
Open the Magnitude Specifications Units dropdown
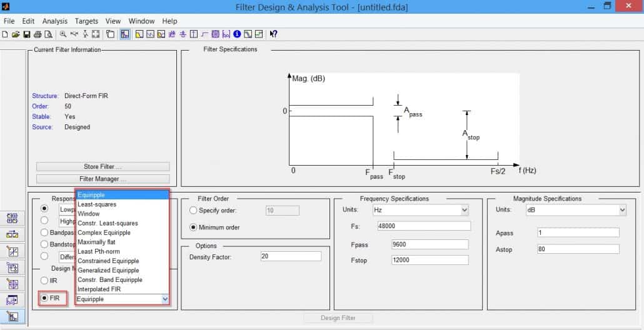[x=622, y=210]
